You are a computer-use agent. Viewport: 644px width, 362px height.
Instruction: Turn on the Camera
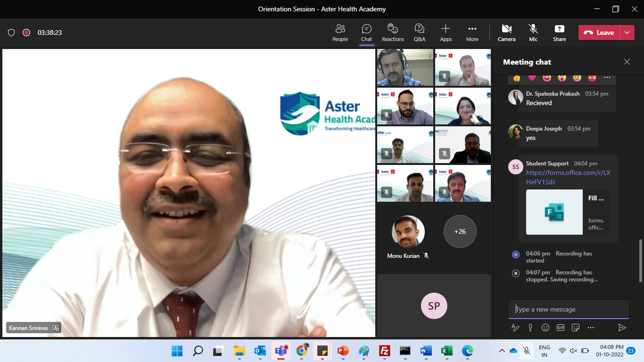506,33
